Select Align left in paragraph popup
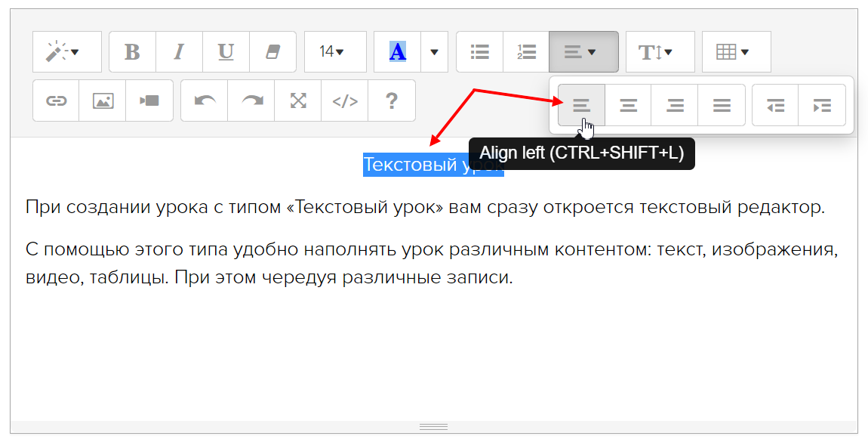 [581, 105]
